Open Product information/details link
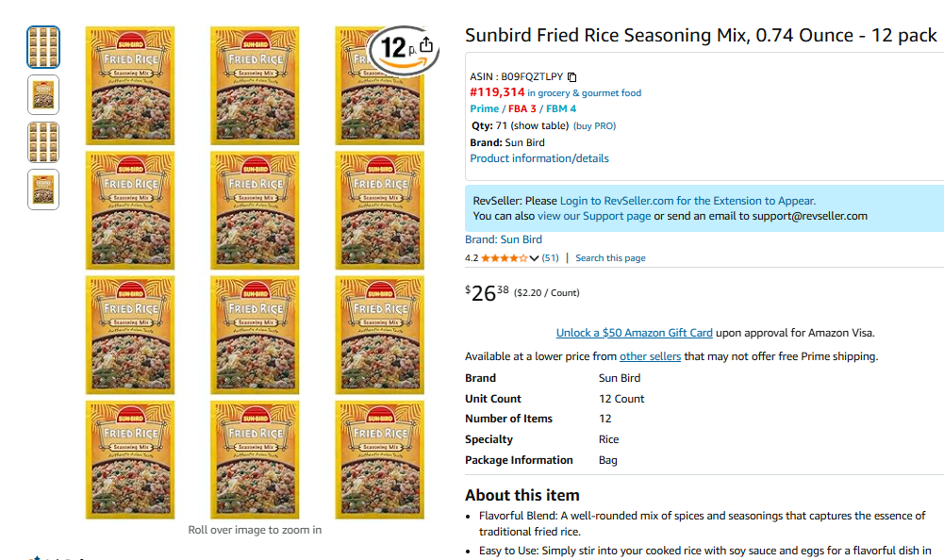Image resolution: width=944 pixels, height=560 pixels. tap(539, 158)
